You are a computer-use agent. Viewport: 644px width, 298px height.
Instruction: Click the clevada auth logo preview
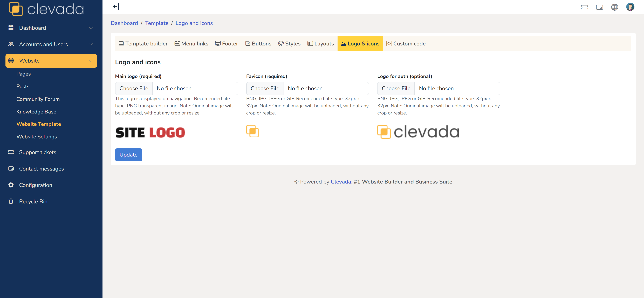point(418,132)
